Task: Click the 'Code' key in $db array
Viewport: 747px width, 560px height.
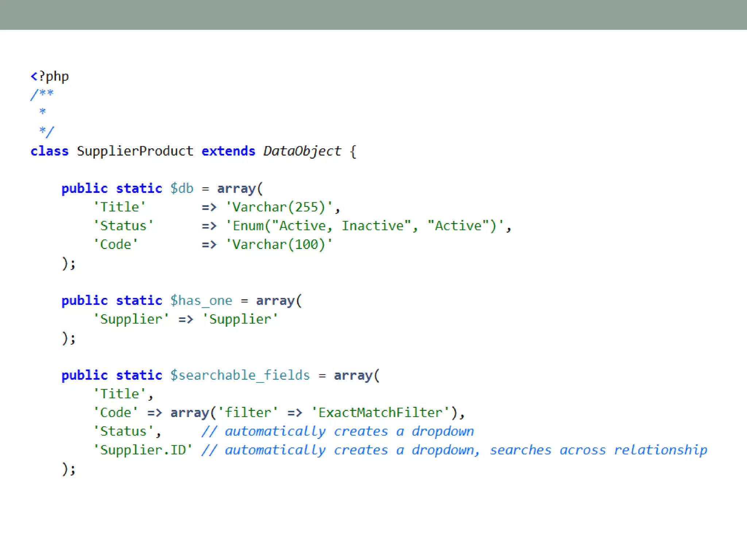Action: tap(116, 244)
